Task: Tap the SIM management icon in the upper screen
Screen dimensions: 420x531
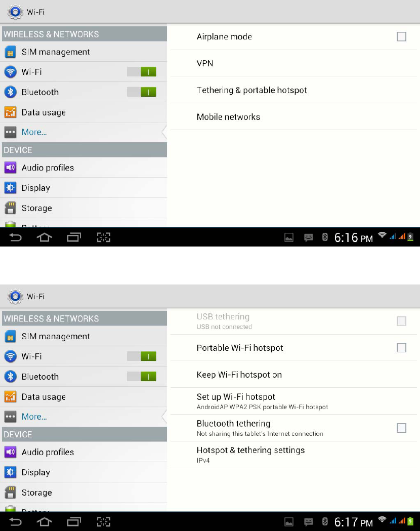Action: [x=10, y=52]
